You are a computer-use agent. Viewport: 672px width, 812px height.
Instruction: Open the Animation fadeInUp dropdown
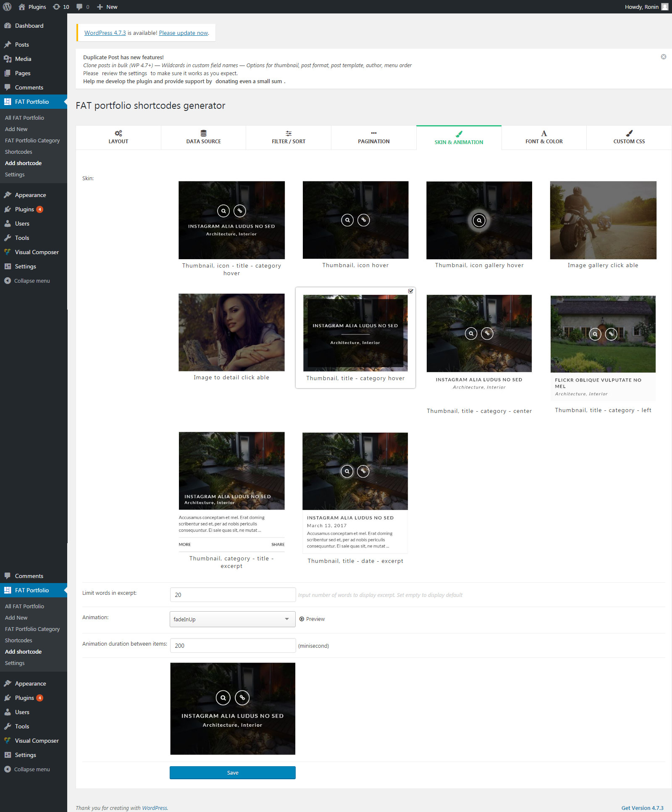[232, 619]
